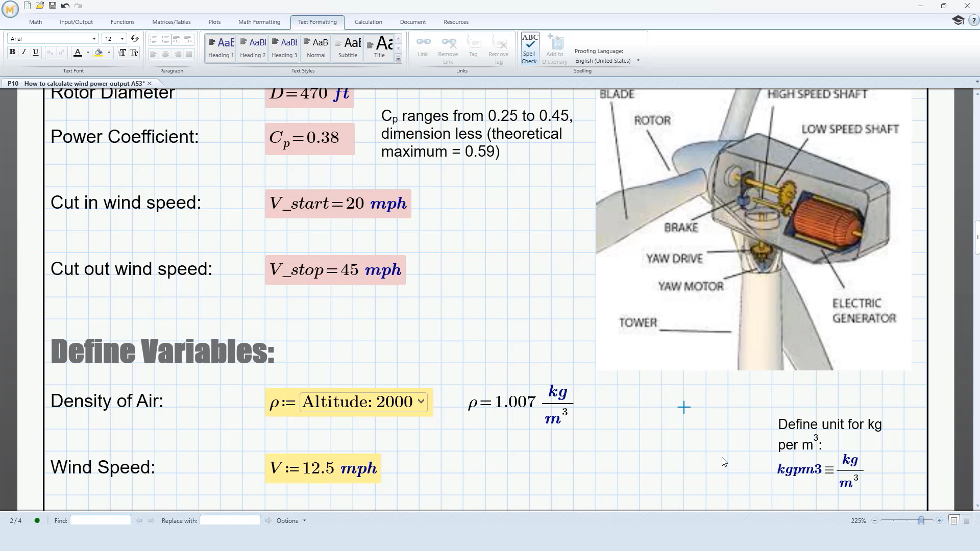Open learning resources graduation cap icon
The height and width of the screenshot is (551, 980).
coord(958,20)
